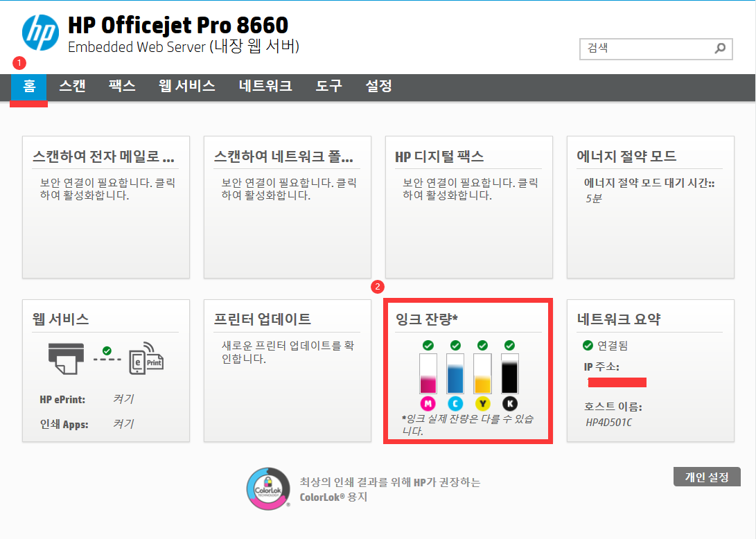Click the HP logo icon

40,33
